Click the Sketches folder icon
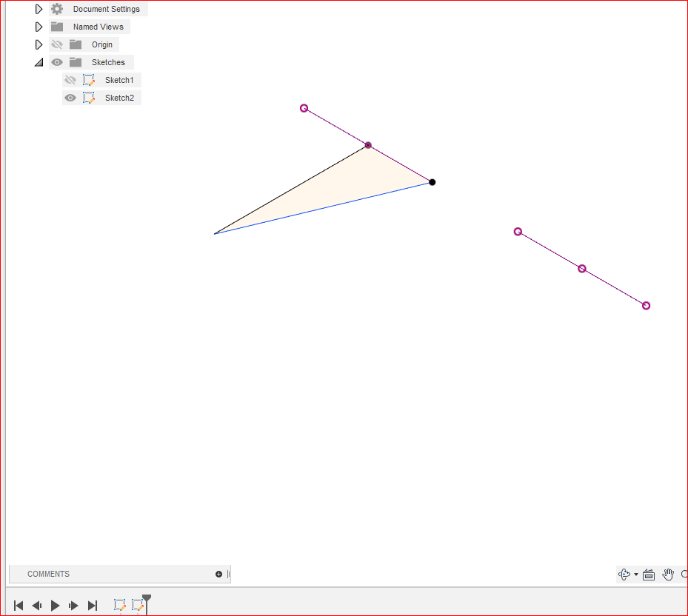688x616 pixels. point(76,62)
